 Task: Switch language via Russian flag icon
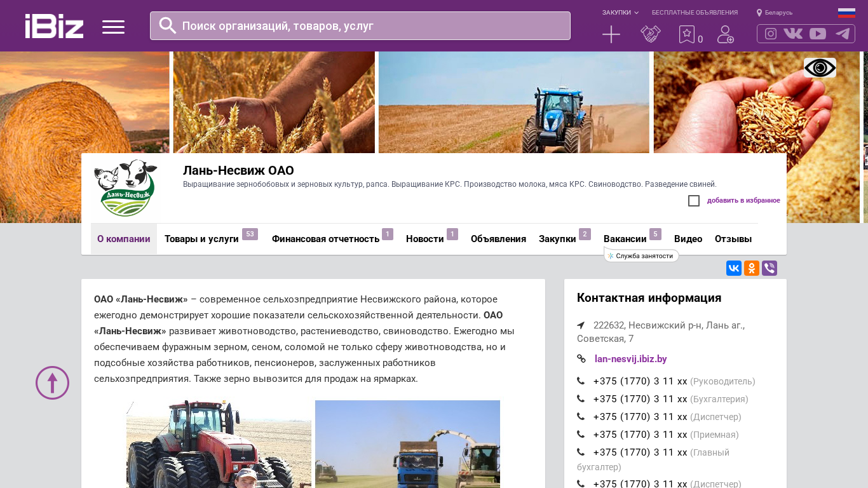pos(846,13)
